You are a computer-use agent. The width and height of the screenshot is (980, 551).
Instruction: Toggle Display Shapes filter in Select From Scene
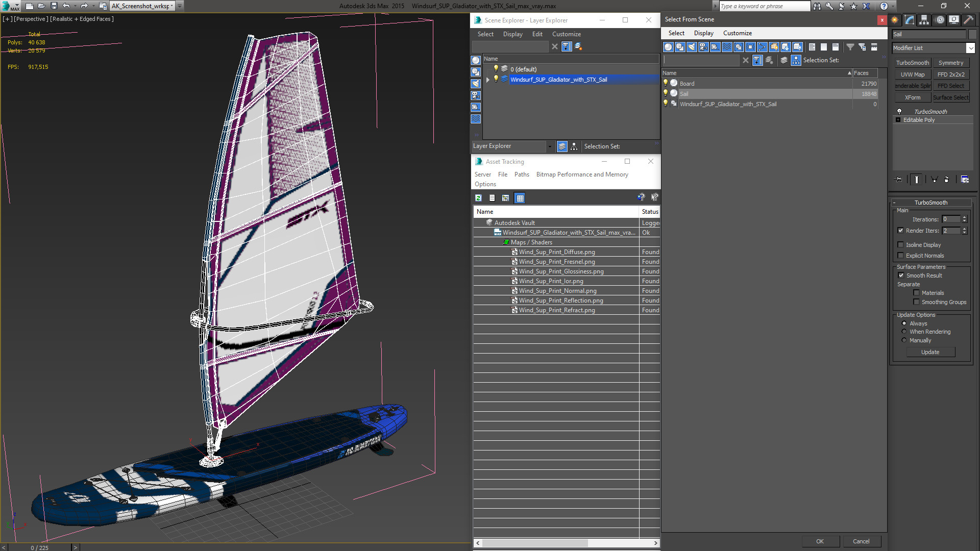tap(680, 47)
